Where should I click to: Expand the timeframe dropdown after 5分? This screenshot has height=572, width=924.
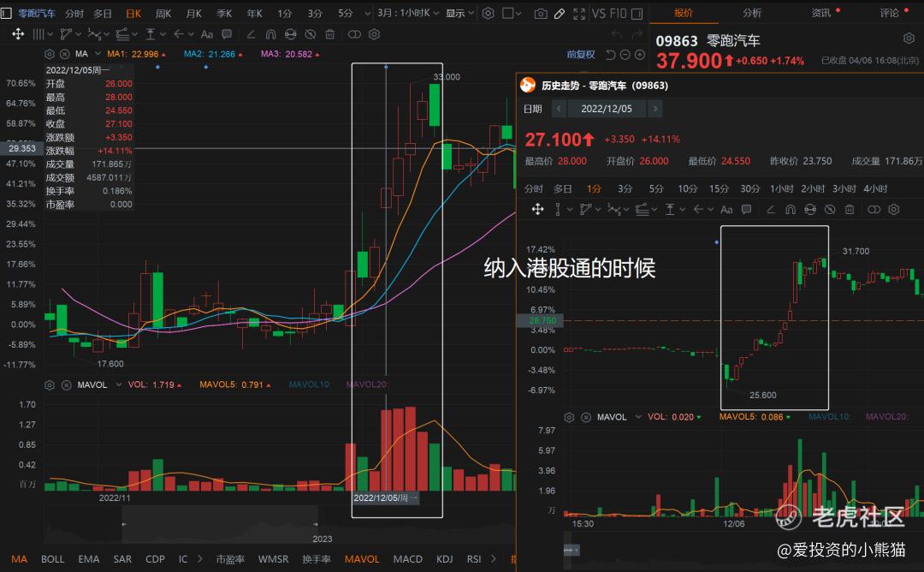click(x=368, y=13)
